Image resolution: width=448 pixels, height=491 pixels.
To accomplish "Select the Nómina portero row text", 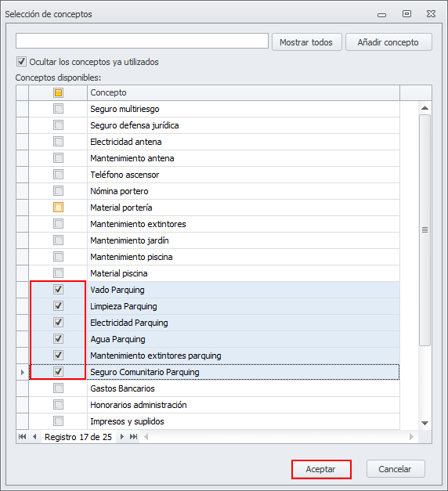I will (119, 191).
